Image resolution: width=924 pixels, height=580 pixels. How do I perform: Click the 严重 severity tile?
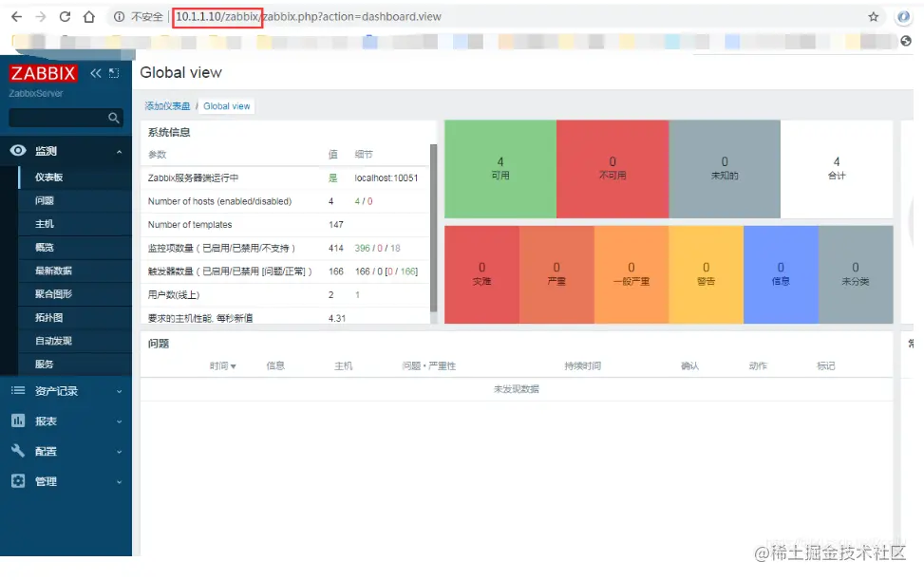click(x=556, y=274)
